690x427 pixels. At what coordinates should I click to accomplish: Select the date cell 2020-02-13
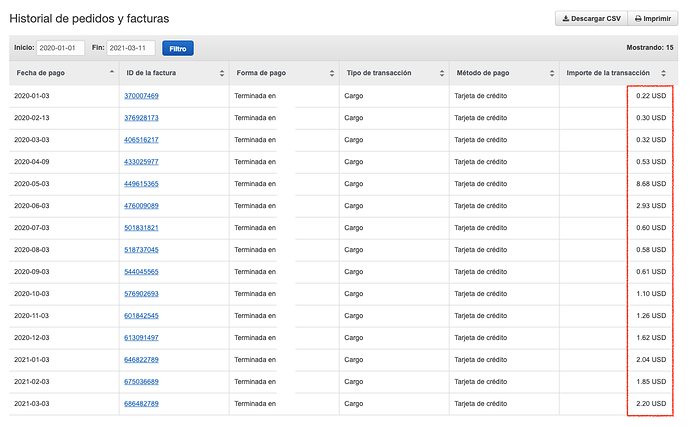pyautogui.click(x=32, y=118)
